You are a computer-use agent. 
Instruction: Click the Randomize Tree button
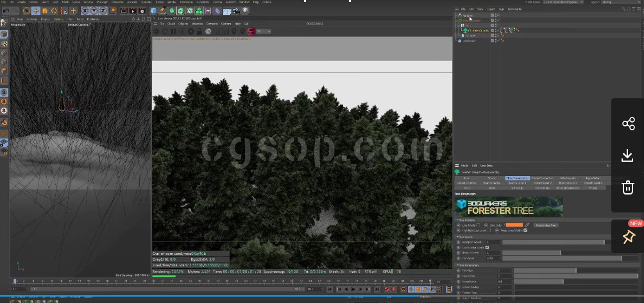(x=545, y=225)
